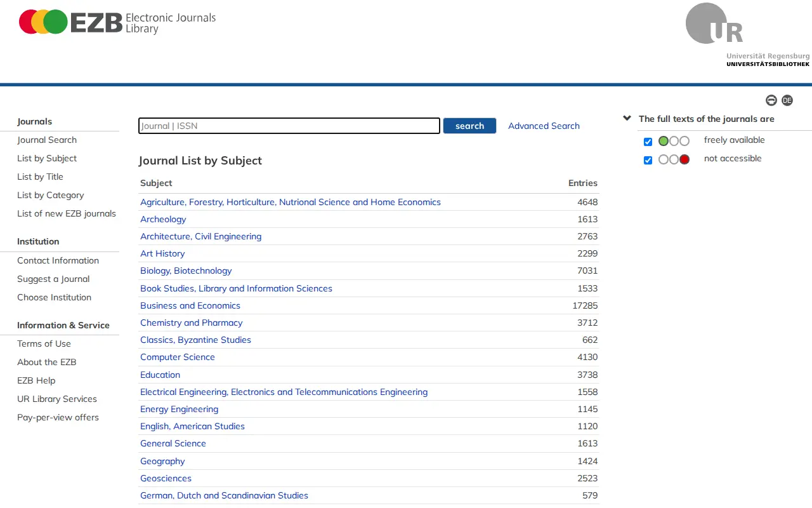Click the Journal List by Subject heading
Image resolution: width=812 pixels, height=508 pixels.
tap(200, 161)
